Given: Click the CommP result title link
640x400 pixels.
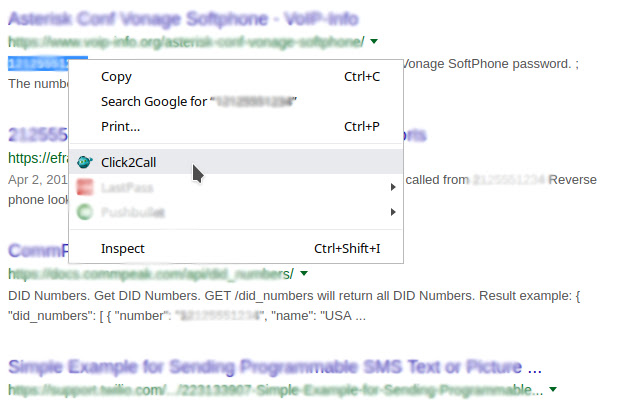Looking at the screenshot, I should click(38, 250).
